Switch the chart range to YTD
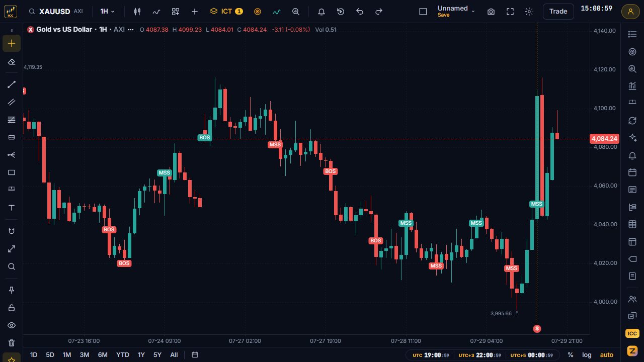 tap(123, 354)
